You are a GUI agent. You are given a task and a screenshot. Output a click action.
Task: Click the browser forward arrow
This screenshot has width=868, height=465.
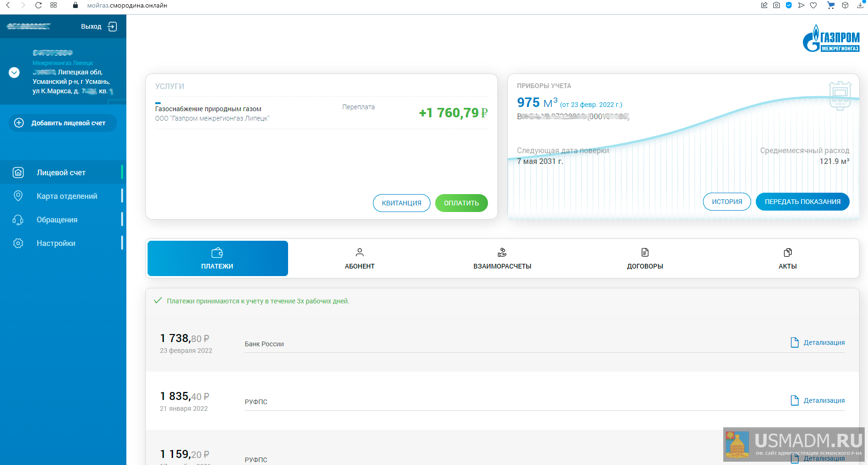(x=23, y=5)
